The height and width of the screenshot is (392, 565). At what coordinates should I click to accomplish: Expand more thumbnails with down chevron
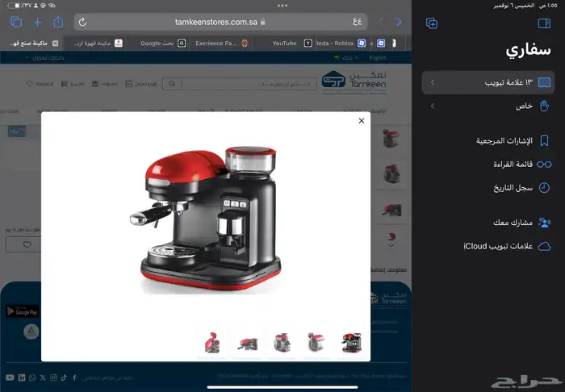(391, 245)
